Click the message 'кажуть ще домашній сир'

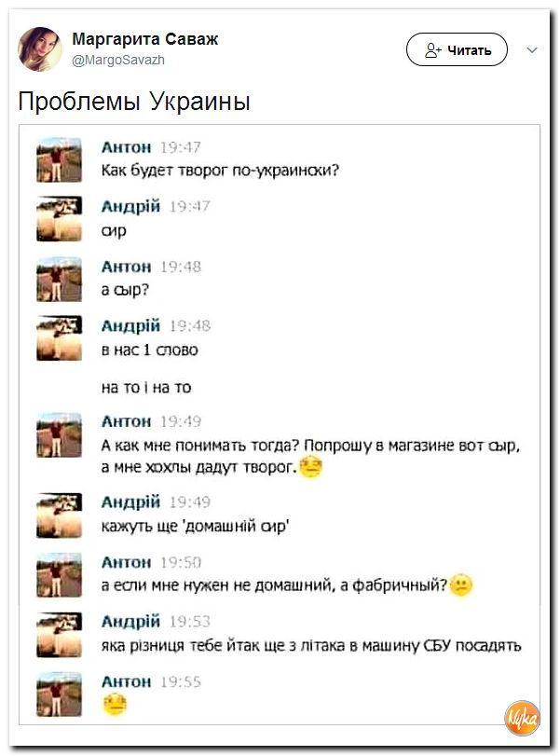(195, 526)
